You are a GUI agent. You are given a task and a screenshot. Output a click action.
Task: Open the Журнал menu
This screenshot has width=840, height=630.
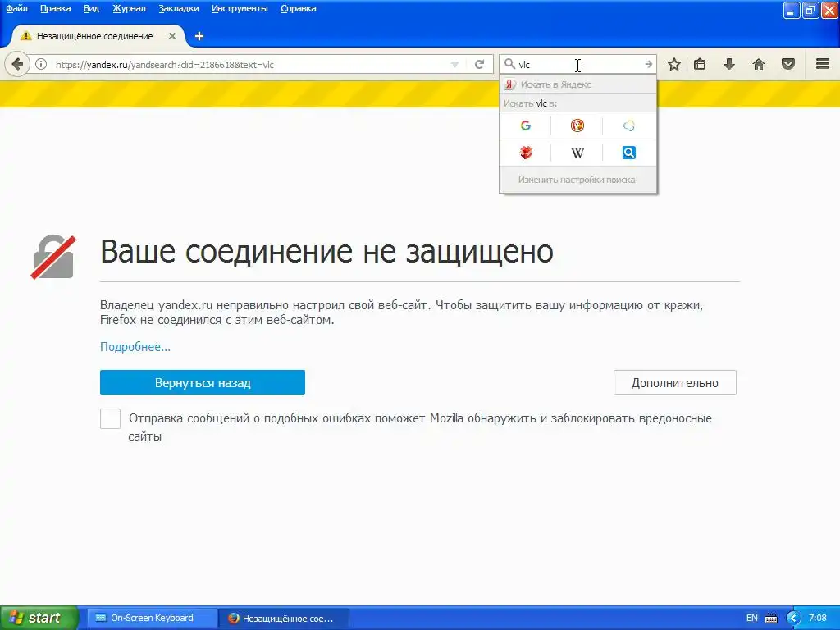coord(129,8)
